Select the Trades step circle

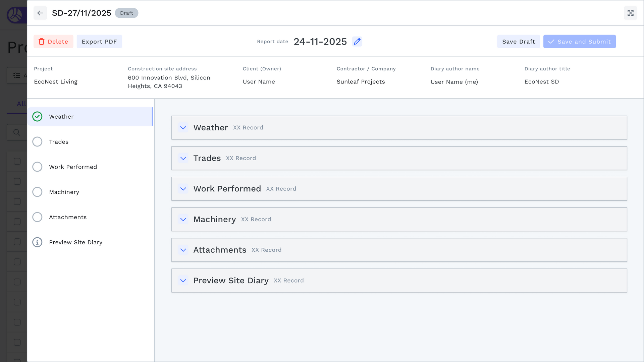click(x=37, y=142)
